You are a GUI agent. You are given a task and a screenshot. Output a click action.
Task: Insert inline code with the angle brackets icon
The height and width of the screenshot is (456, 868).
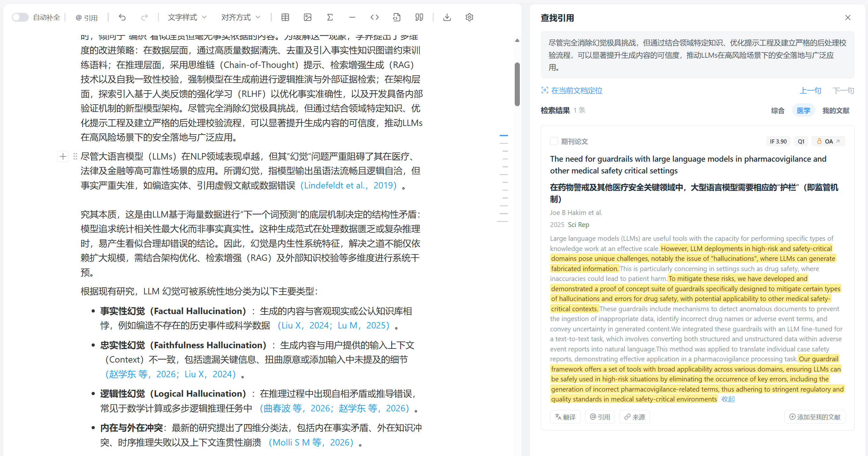pos(374,17)
